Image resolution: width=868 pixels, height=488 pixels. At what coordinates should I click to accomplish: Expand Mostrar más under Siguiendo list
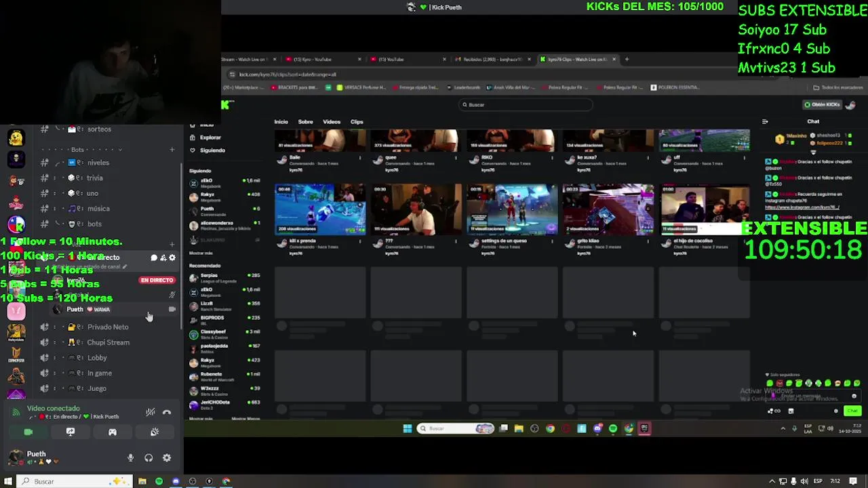pos(201,253)
